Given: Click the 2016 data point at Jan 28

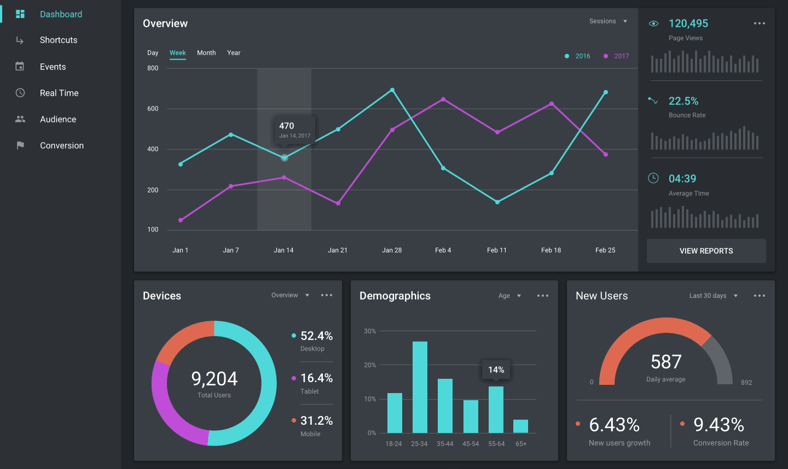Looking at the screenshot, I should pyautogui.click(x=392, y=90).
